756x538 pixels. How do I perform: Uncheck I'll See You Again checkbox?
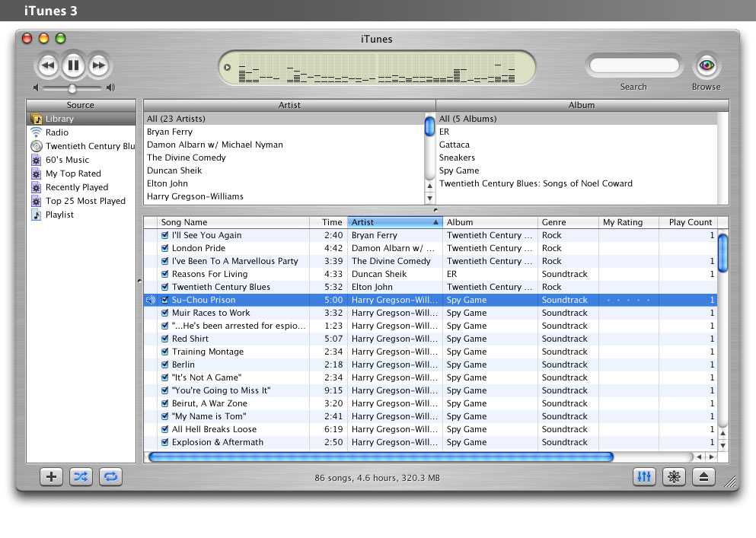pos(165,235)
